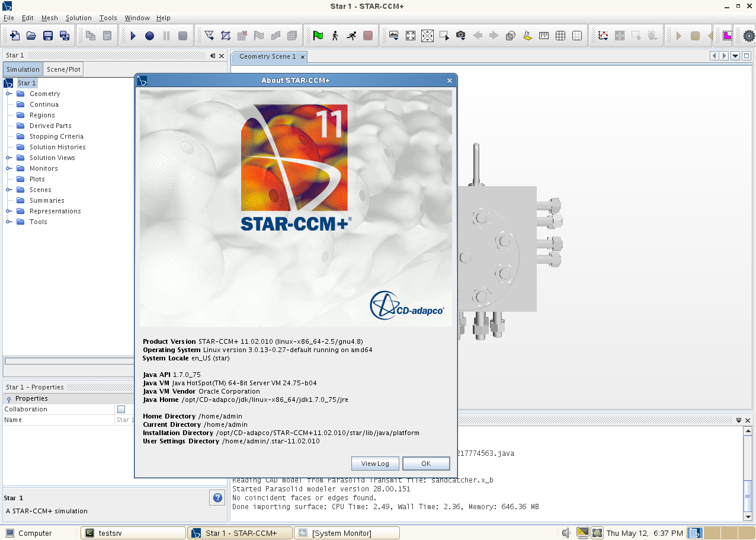The image size is (756, 540).
Task: Click the walking man Step icon
Action: (335, 36)
